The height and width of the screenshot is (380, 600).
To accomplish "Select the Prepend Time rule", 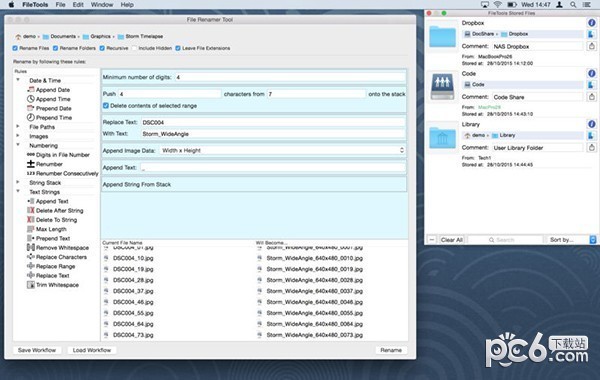I will pyautogui.click(x=54, y=117).
